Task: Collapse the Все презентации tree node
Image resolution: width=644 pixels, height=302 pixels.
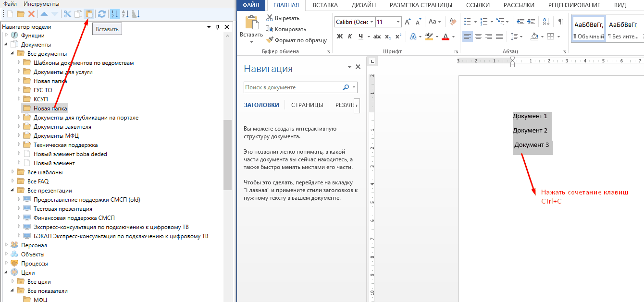Action: click(13, 191)
